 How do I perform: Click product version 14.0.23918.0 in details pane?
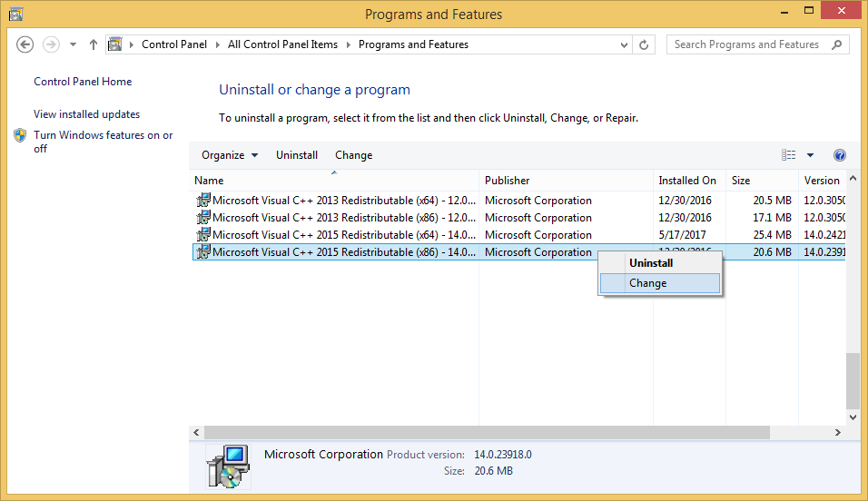click(x=503, y=455)
